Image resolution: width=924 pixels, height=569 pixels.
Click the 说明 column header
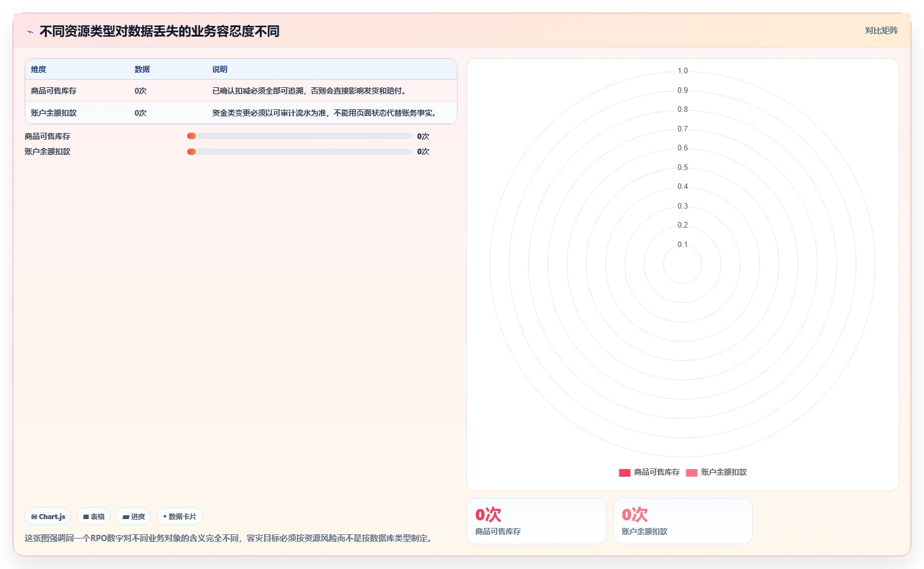coord(220,70)
